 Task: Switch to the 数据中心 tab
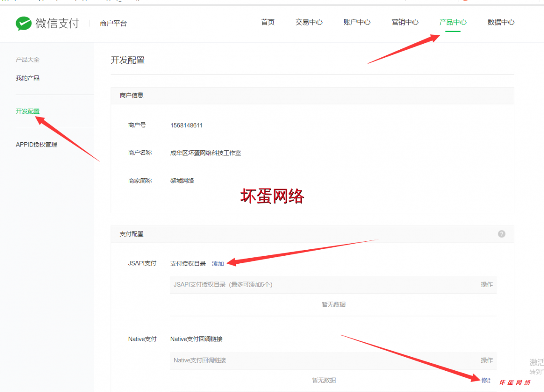click(501, 22)
